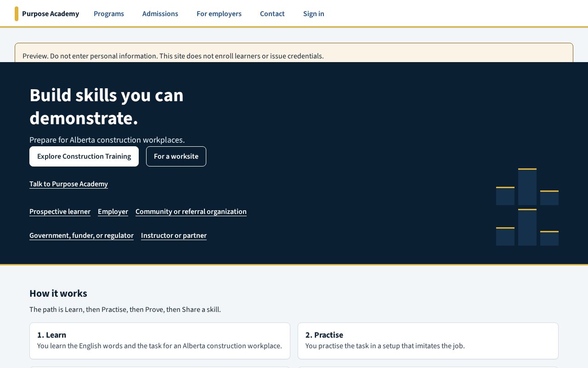Click 'Prepare for Alberta construction workplaces.' text
The width and height of the screenshot is (588, 368).
107,140
